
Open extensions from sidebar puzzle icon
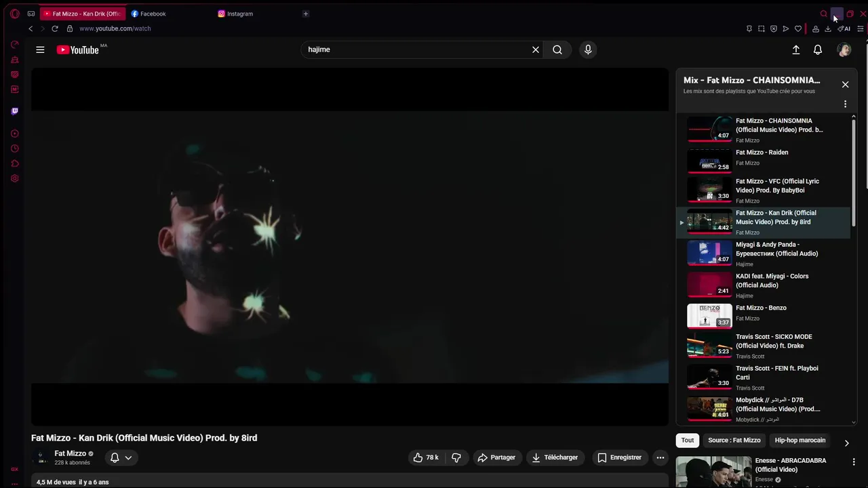[x=14, y=163]
